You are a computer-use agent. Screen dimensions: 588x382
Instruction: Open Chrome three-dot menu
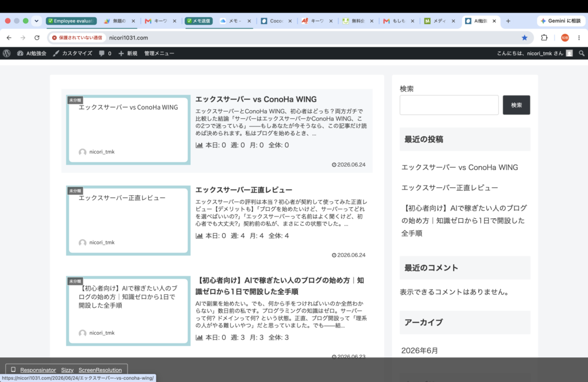[579, 37]
